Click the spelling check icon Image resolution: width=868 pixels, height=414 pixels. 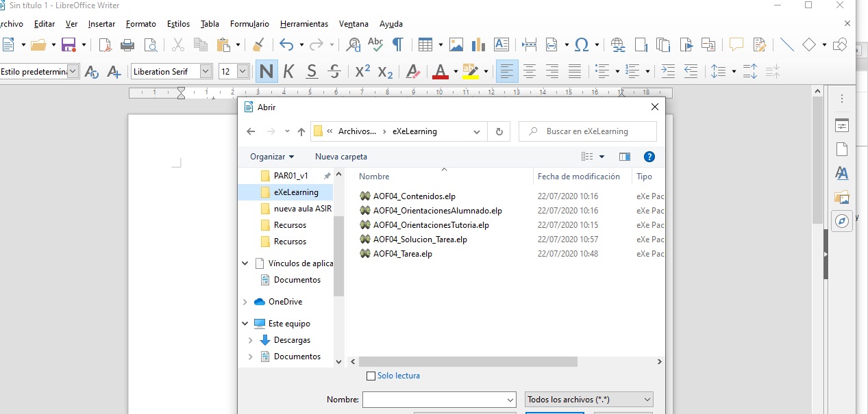(375, 45)
